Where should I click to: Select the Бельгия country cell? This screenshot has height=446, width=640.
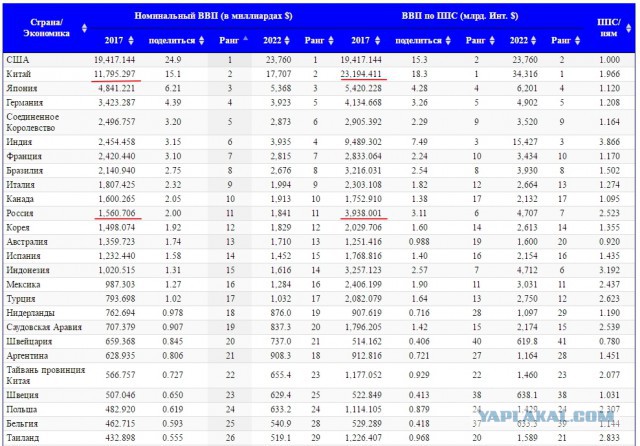click(x=22, y=424)
